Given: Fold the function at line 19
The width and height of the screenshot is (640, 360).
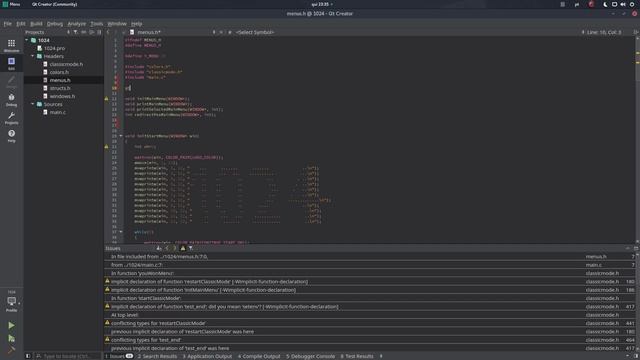Looking at the screenshot, I should click(121, 136).
